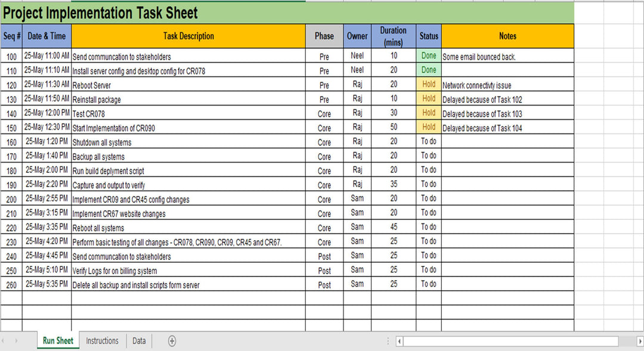
Task: Add a new sheet with plus icon
Action: pyautogui.click(x=172, y=341)
